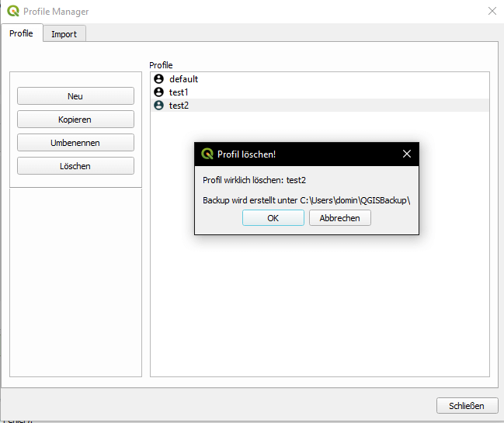Select the test1 profile name in list

(x=179, y=92)
